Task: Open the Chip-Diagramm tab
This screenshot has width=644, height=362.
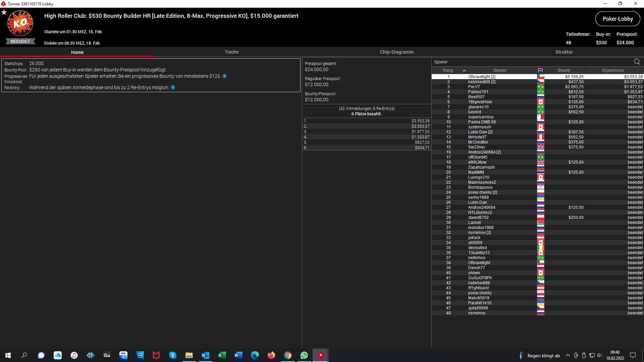Action: tap(396, 52)
